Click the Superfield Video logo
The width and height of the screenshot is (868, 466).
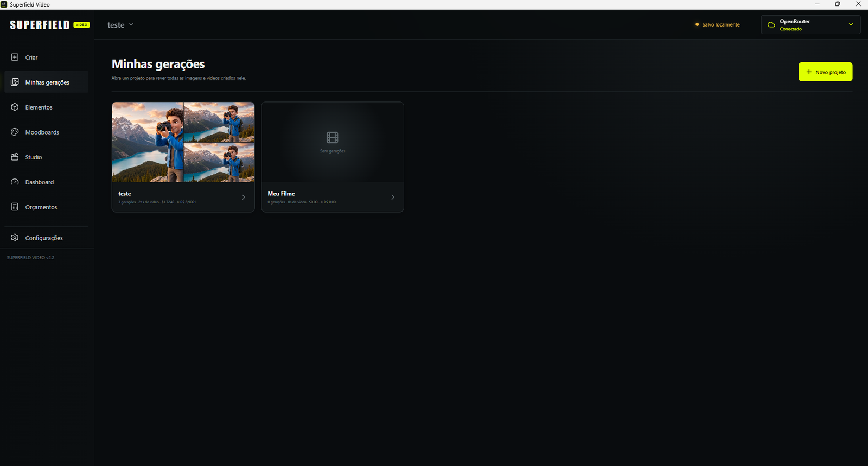point(50,25)
